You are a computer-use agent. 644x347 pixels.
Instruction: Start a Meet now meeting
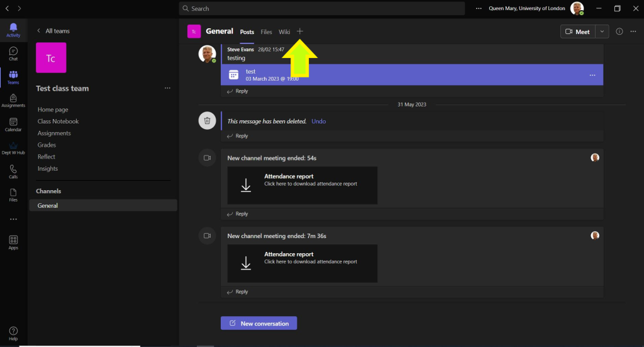(x=578, y=31)
